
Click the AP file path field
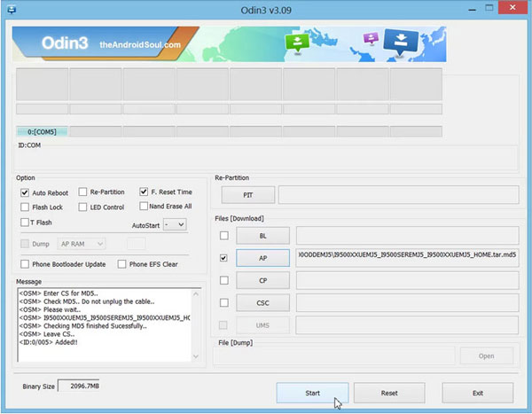pyautogui.click(x=407, y=258)
